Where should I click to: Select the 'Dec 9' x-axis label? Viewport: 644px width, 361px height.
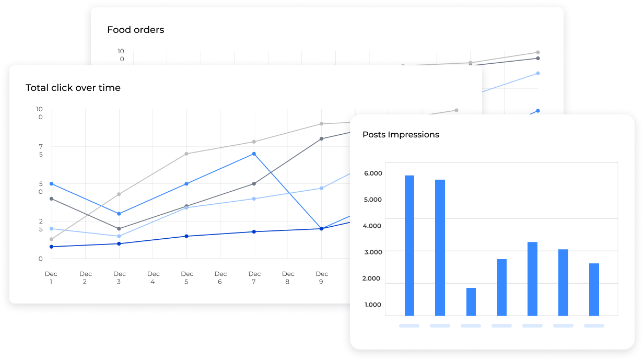[x=322, y=277]
